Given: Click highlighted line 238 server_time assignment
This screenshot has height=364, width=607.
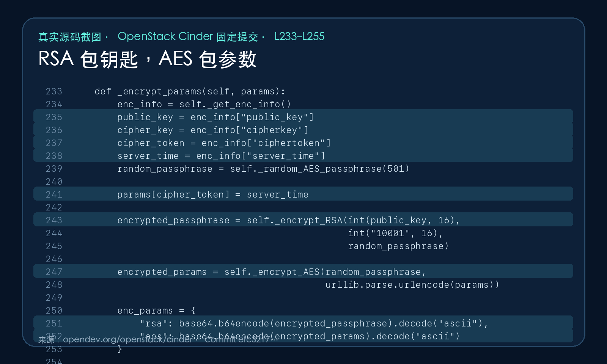Looking at the screenshot, I should point(303,155).
